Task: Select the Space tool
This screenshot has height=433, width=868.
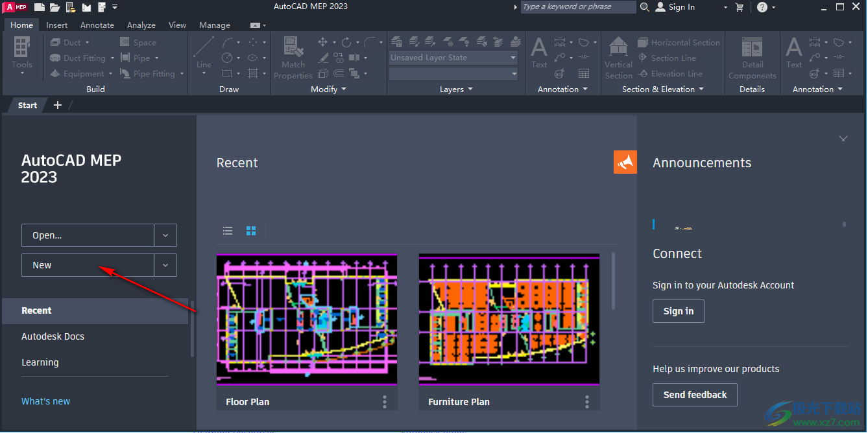Action: click(138, 43)
